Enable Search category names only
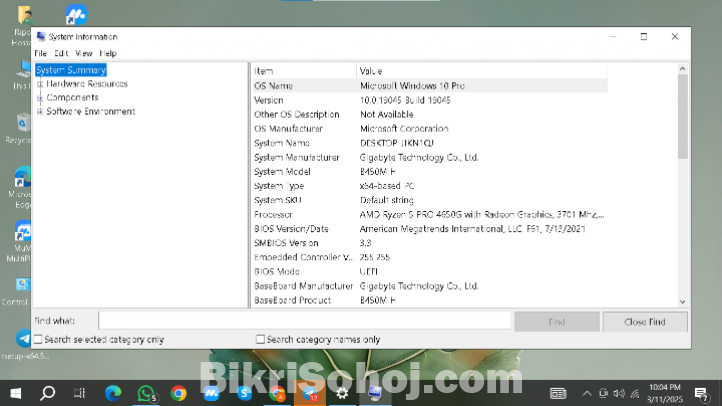The image size is (722, 406). pos(260,340)
